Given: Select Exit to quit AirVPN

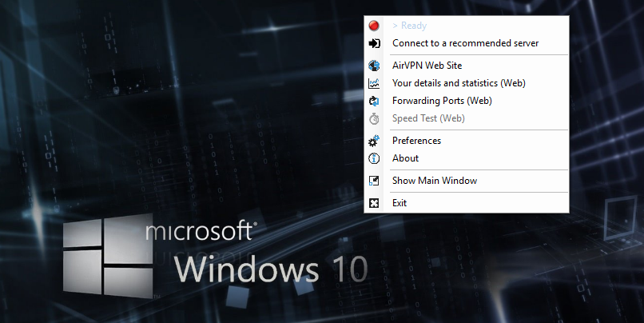Looking at the screenshot, I should click(x=467, y=203).
